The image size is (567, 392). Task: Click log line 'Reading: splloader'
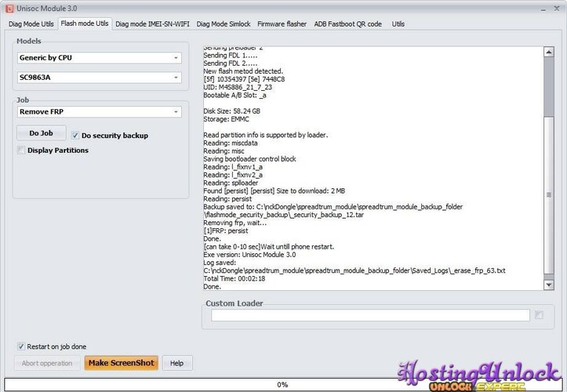(231, 183)
